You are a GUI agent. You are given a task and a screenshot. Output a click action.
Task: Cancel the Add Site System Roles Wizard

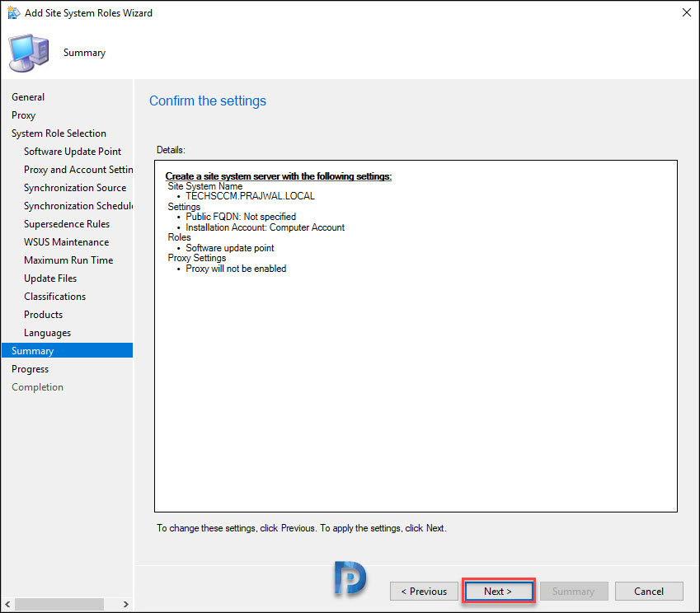click(x=649, y=591)
